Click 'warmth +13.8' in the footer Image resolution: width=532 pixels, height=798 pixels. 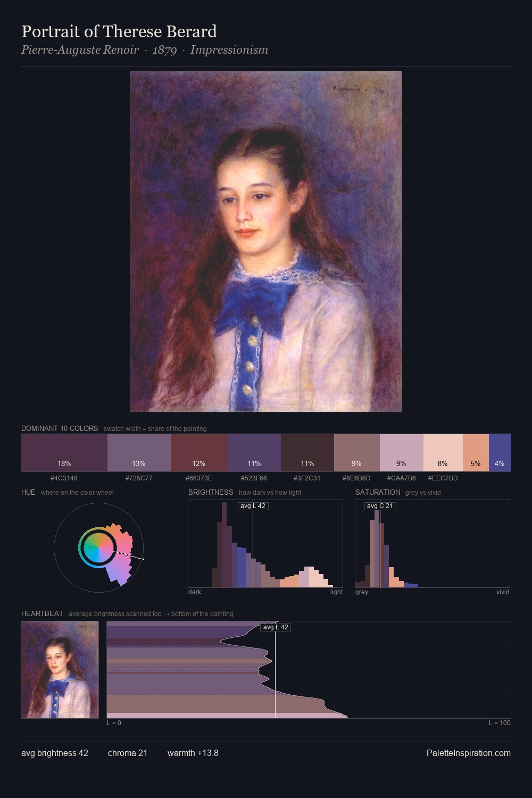tap(193, 753)
